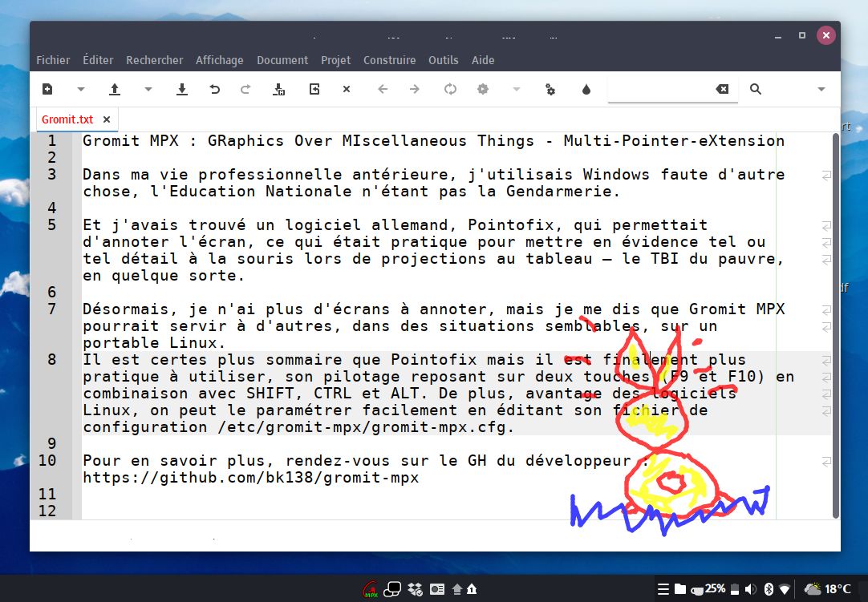Viewport: 868px width, 602px height.
Task: Clear the toolbar search field
Action: pyautogui.click(x=722, y=89)
